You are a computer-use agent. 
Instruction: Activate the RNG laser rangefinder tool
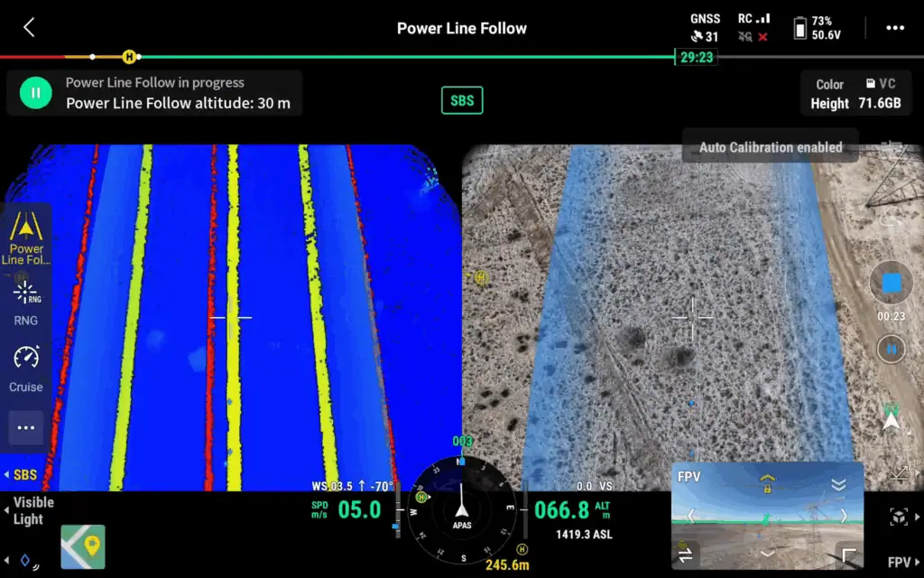click(26, 304)
